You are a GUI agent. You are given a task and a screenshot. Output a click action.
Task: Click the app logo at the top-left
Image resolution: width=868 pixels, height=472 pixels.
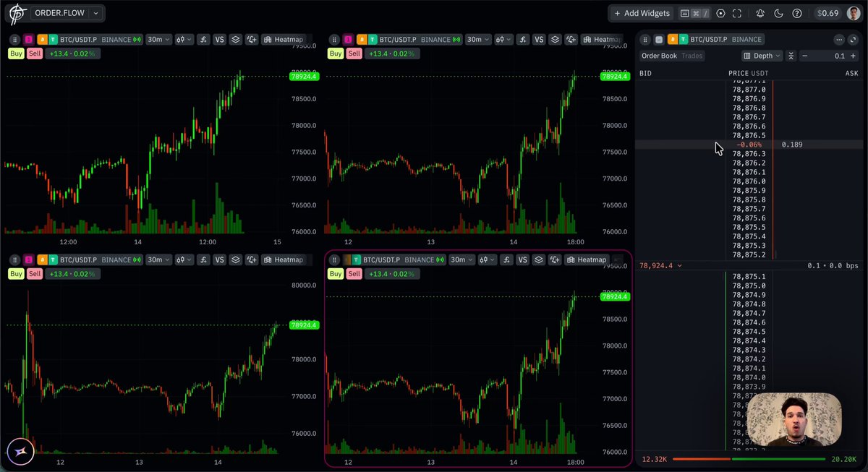pyautogui.click(x=17, y=13)
